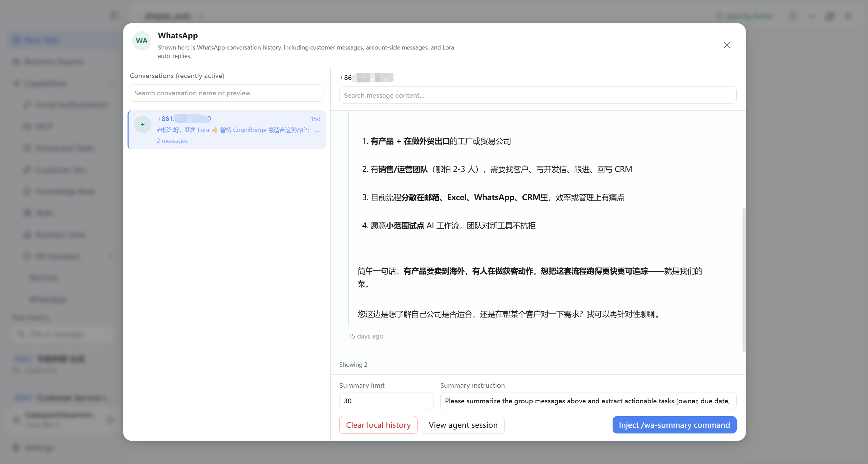Image resolution: width=868 pixels, height=464 pixels.
Task: Toggle the sidebar collapse icon at top
Action: (115, 16)
